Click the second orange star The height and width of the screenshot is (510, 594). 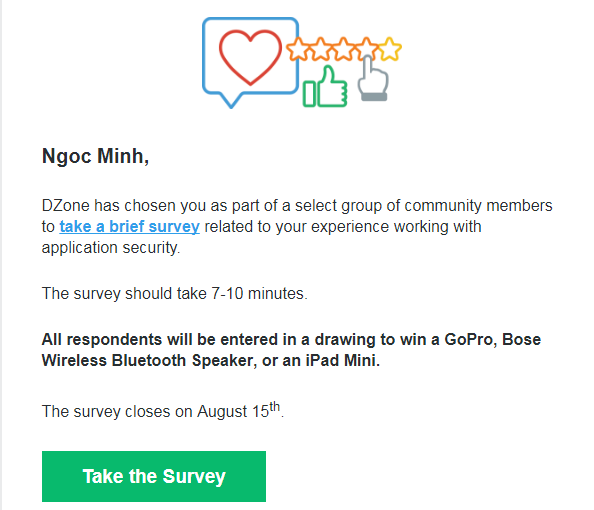[320, 49]
